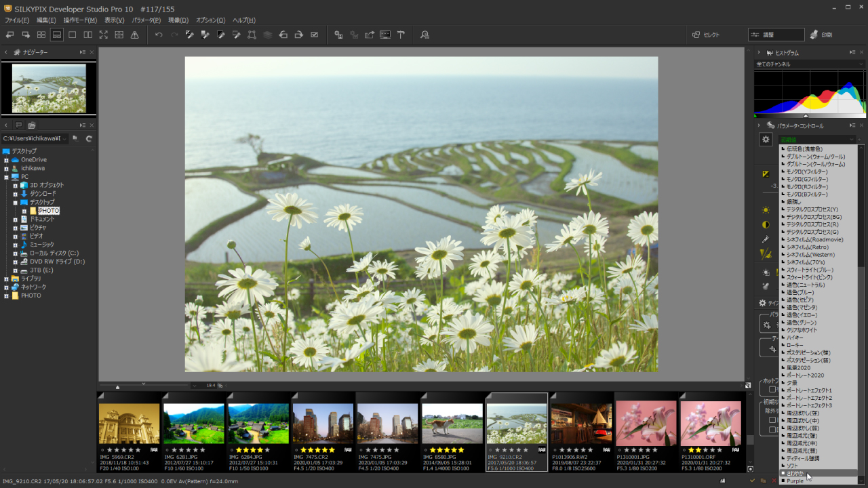Open the 編集(E) menu

click(x=47, y=20)
